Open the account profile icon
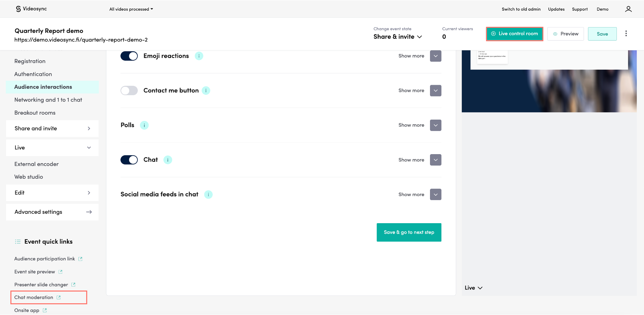This screenshot has width=644, height=315. click(629, 9)
